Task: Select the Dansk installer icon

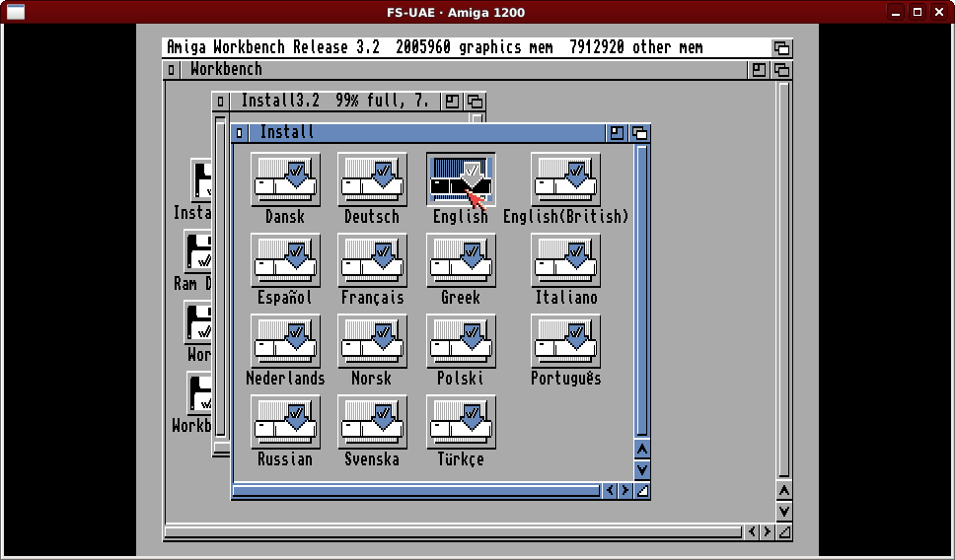Action: pyautogui.click(x=285, y=179)
